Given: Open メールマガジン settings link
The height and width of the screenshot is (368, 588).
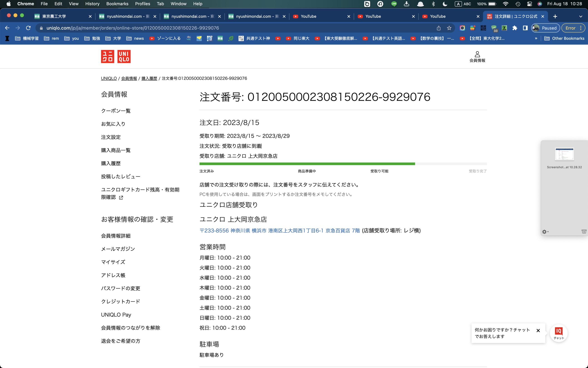Looking at the screenshot, I should (118, 249).
